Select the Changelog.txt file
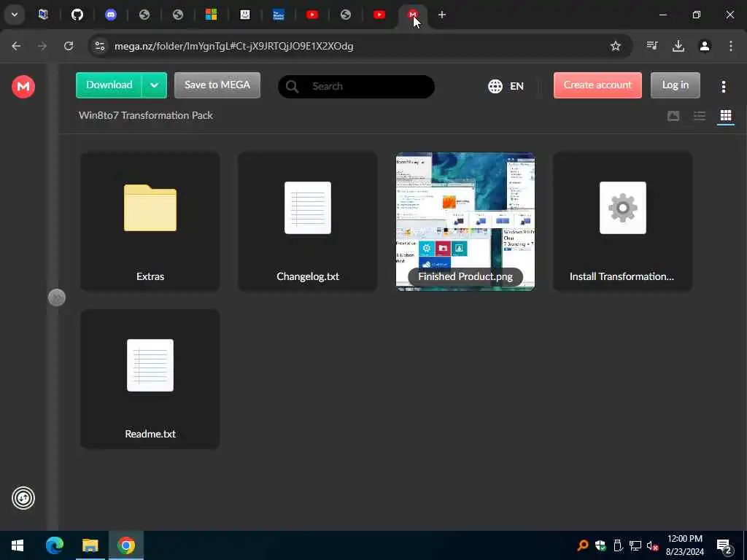The width and height of the screenshot is (747, 560). (x=308, y=222)
